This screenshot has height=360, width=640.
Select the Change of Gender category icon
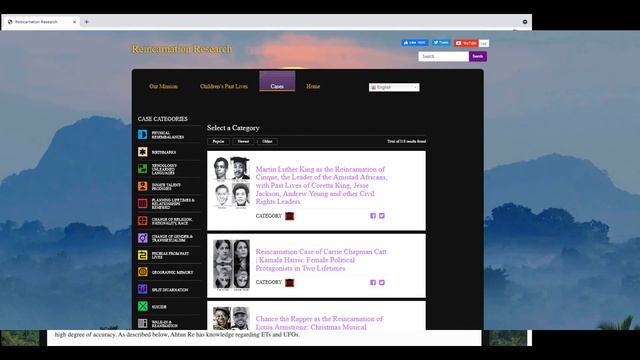142,238
